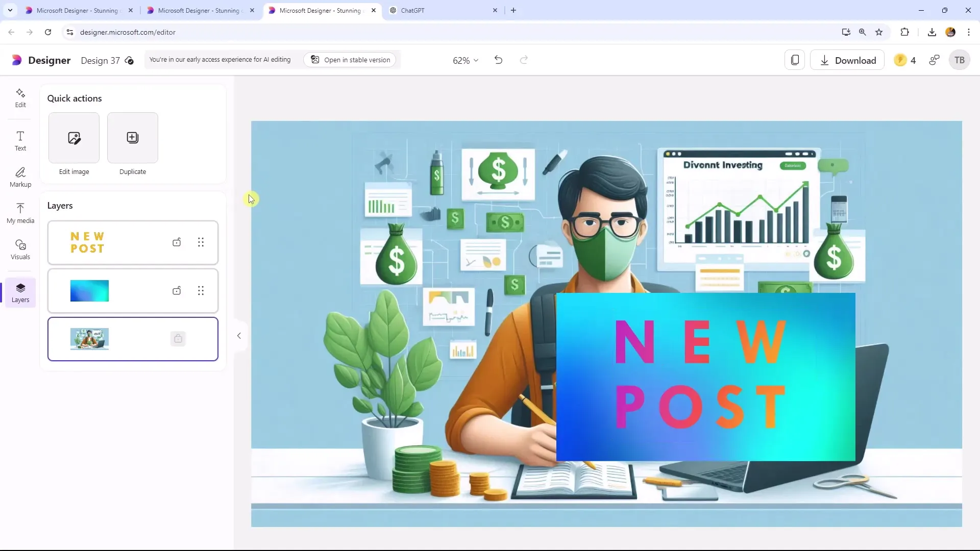Click the address bar URL
Image resolution: width=980 pixels, height=551 pixels.
point(128,32)
